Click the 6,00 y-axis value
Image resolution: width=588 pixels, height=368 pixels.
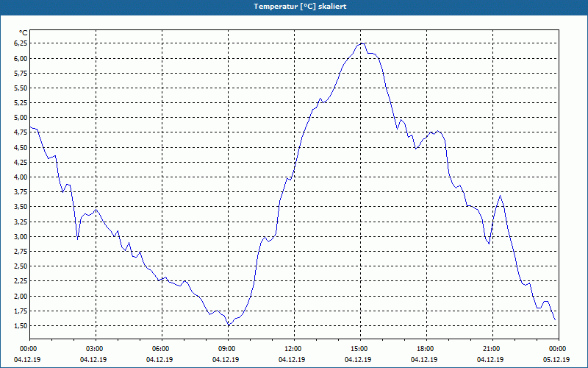point(21,58)
